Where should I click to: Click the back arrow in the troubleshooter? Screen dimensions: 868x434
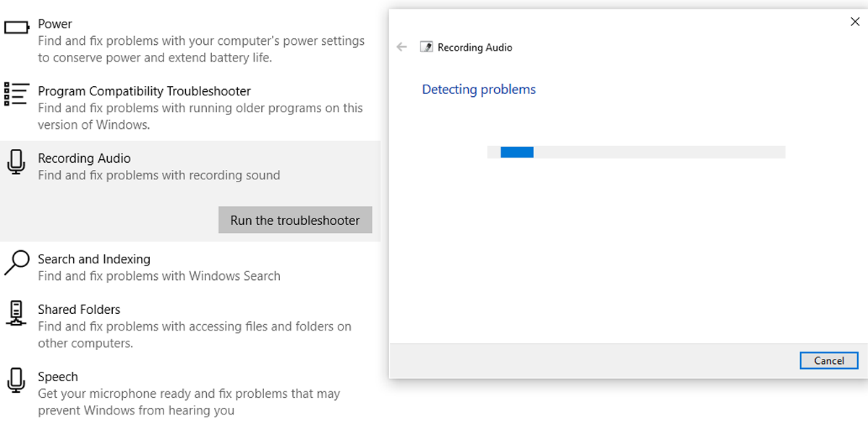pos(402,46)
